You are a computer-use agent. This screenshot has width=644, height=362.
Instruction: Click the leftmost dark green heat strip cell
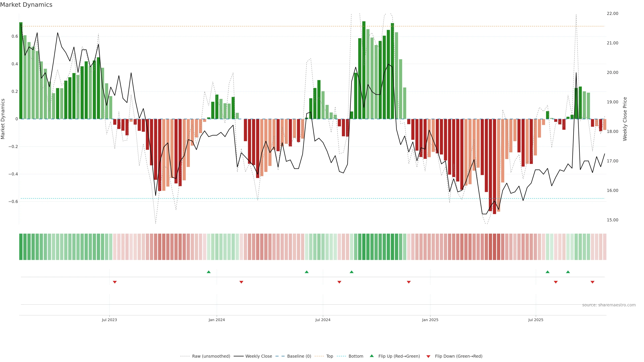(x=21, y=247)
